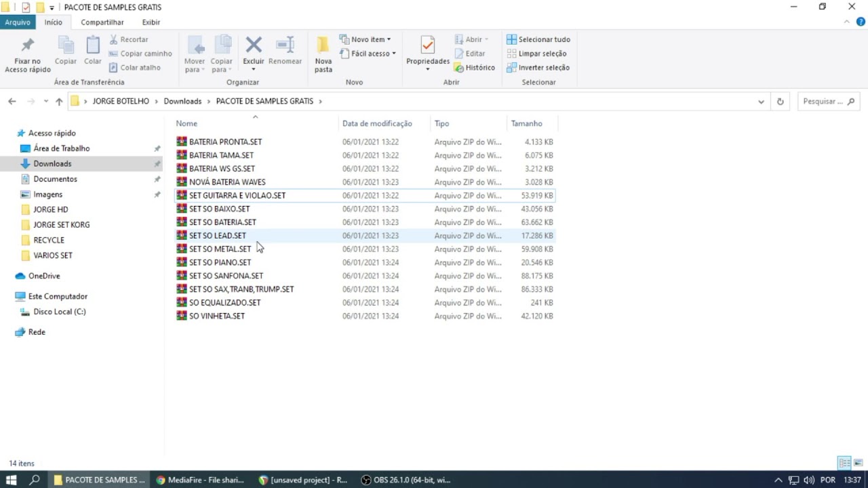868x488 pixels.
Task: Go back with the Back arrow
Action: pos(12,102)
